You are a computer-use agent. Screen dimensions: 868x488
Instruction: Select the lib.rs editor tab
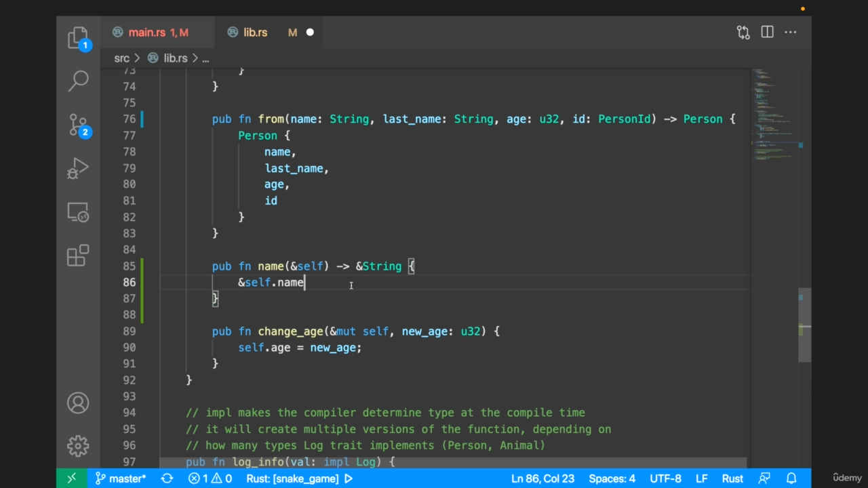point(256,33)
